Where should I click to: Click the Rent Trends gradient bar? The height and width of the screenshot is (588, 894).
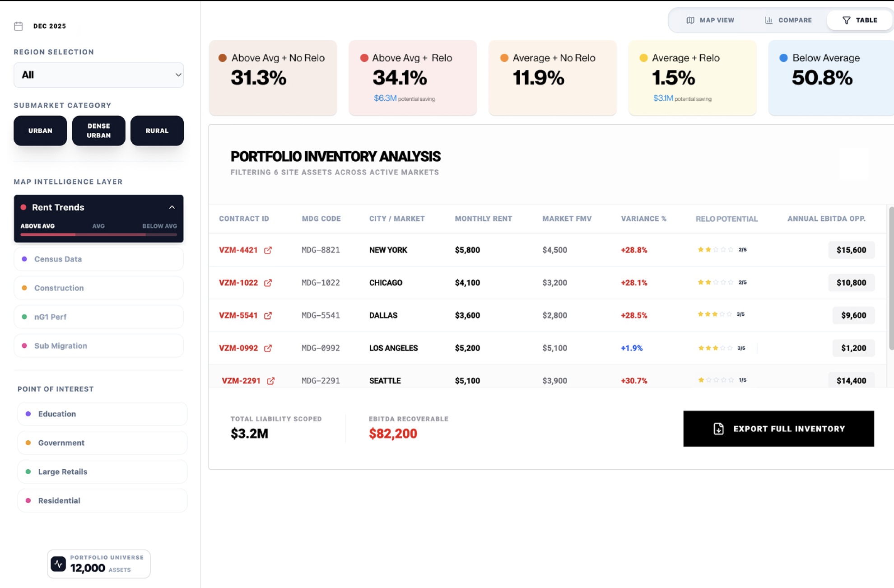pos(98,235)
